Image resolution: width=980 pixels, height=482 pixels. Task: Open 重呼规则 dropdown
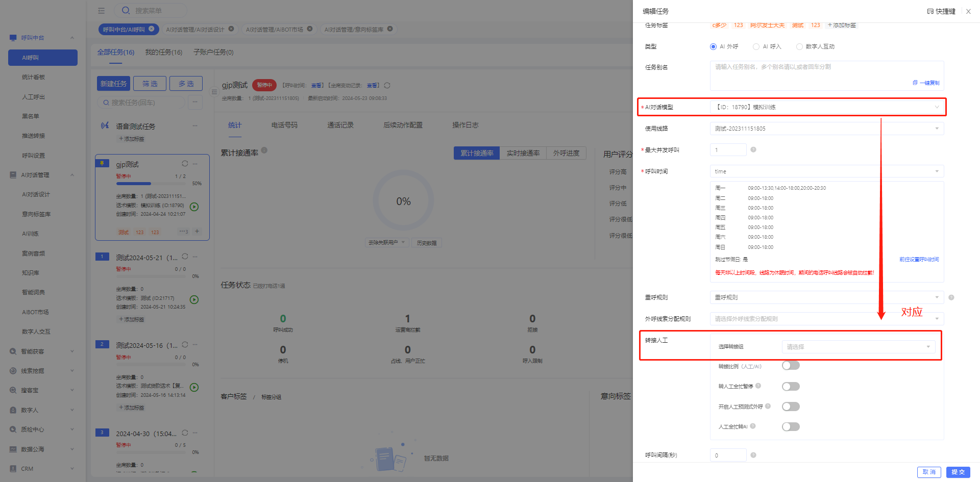click(827, 297)
